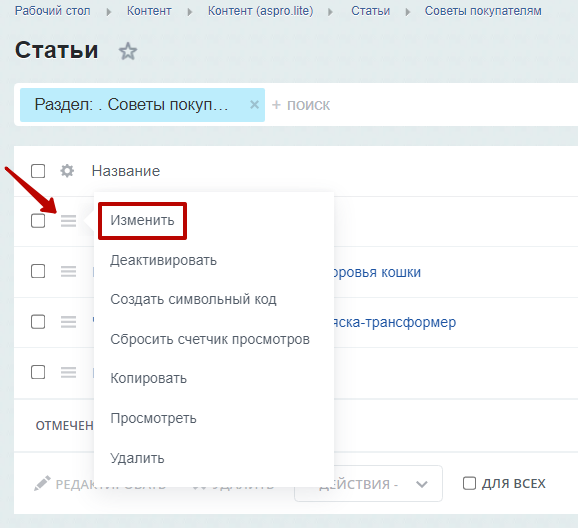Open hamburger menu for здоровья кошки row

pyautogui.click(x=69, y=271)
